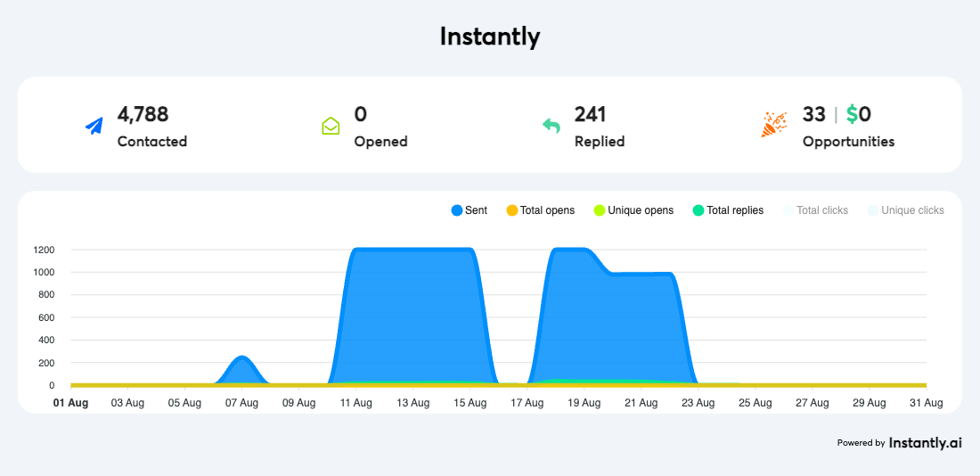This screenshot has height=476, width=980.
Task: Click the green open envelope Opened icon
Action: (331, 127)
